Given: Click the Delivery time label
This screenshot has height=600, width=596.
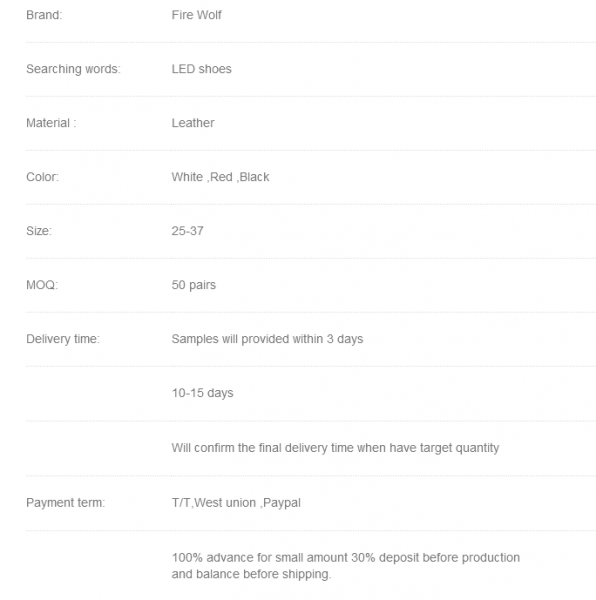Looking at the screenshot, I should [63, 339].
